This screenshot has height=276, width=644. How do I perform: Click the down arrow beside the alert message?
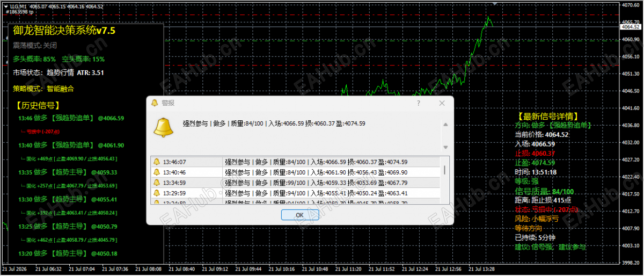click(x=444, y=147)
